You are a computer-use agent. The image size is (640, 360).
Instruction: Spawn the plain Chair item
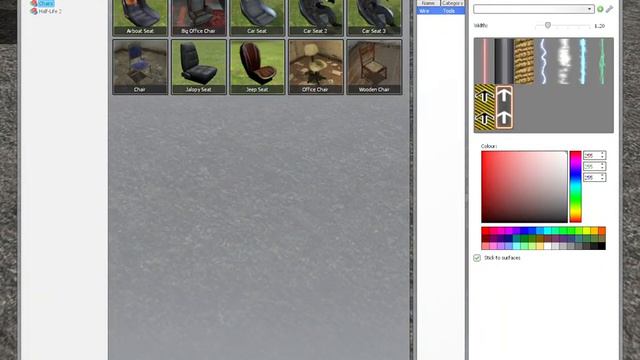pos(140,67)
